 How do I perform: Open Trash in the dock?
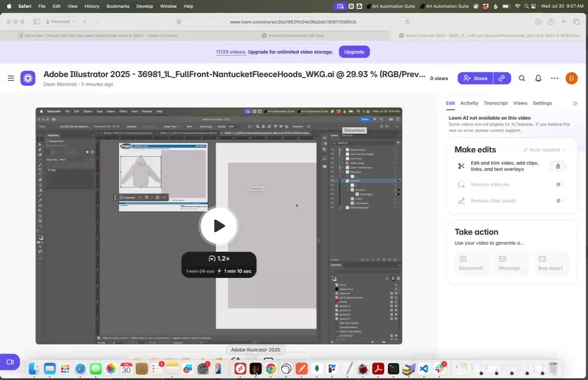(x=553, y=369)
